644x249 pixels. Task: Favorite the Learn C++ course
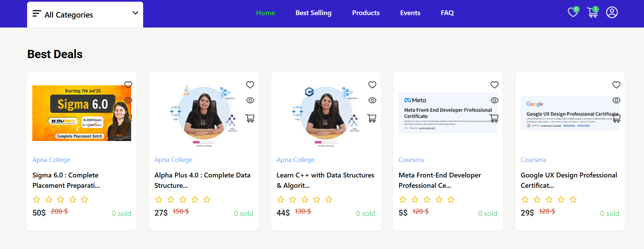[372, 85]
